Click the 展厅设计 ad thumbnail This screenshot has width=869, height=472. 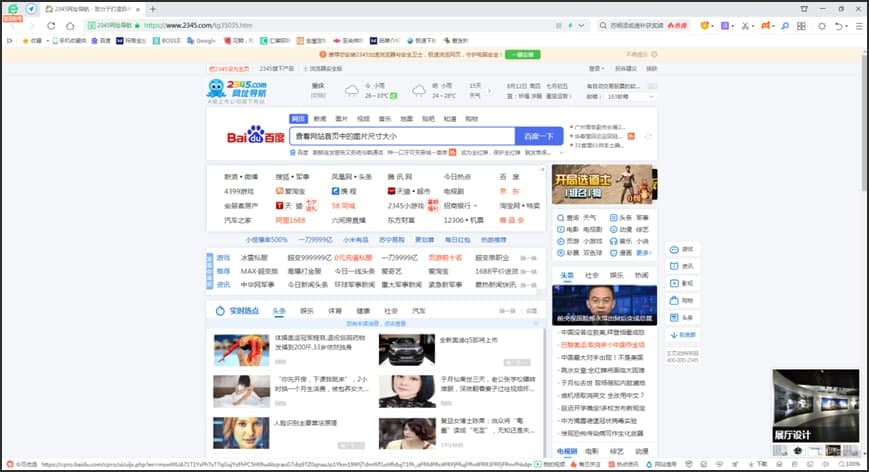pos(815,406)
